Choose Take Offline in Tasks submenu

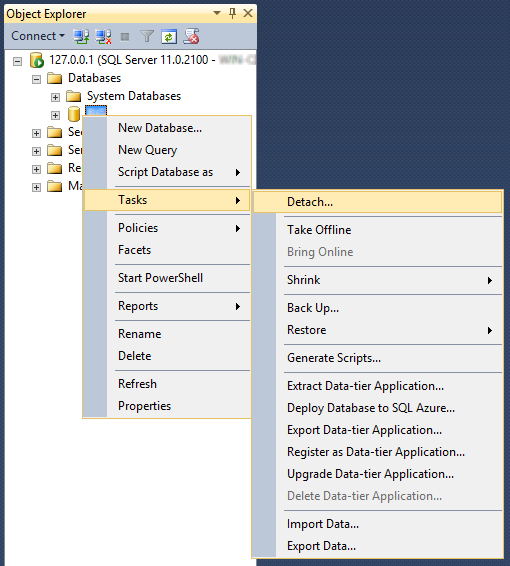pos(378,230)
